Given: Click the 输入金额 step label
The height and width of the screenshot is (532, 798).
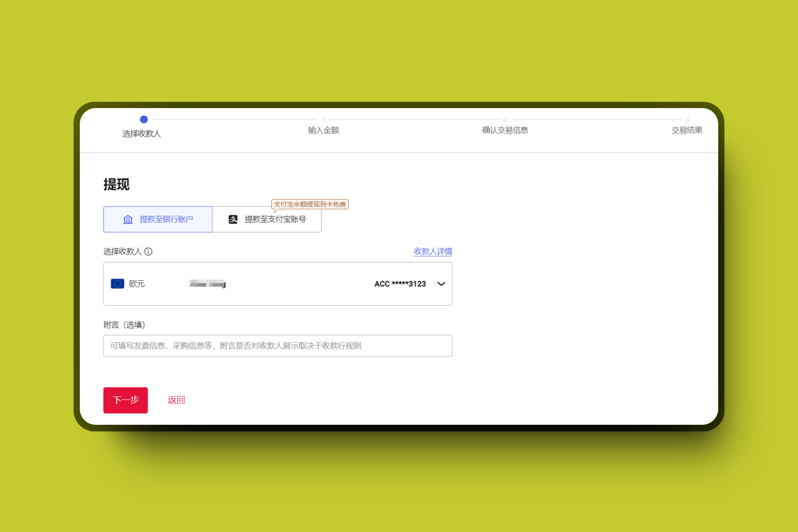Looking at the screenshot, I should (323, 130).
